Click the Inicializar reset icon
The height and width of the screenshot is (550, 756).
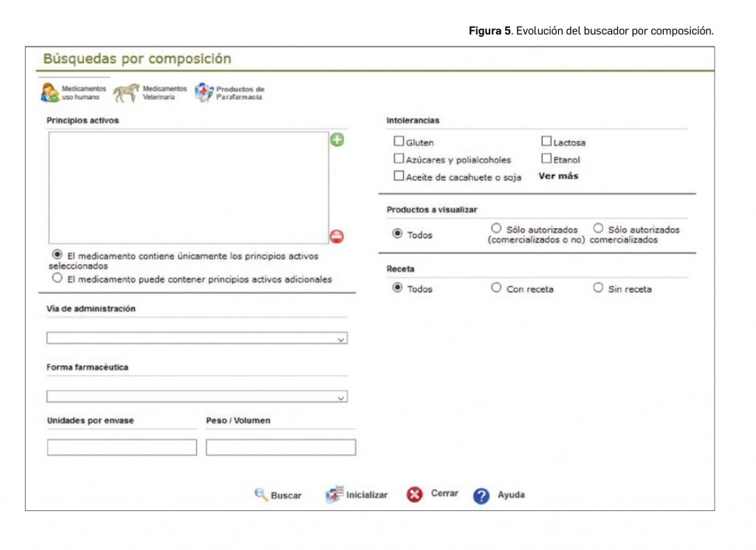pyautogui.click(x=334, y=495)
